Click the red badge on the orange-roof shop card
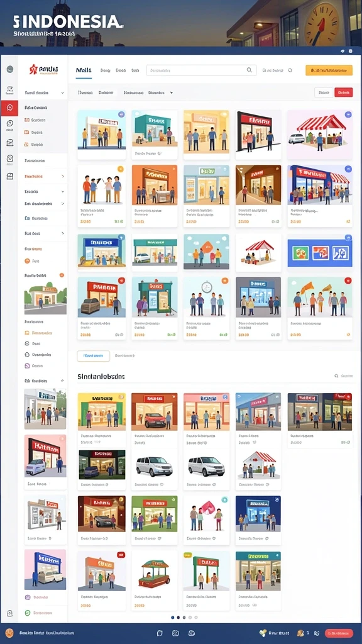The image size is (362, 644). pos(121,555)
